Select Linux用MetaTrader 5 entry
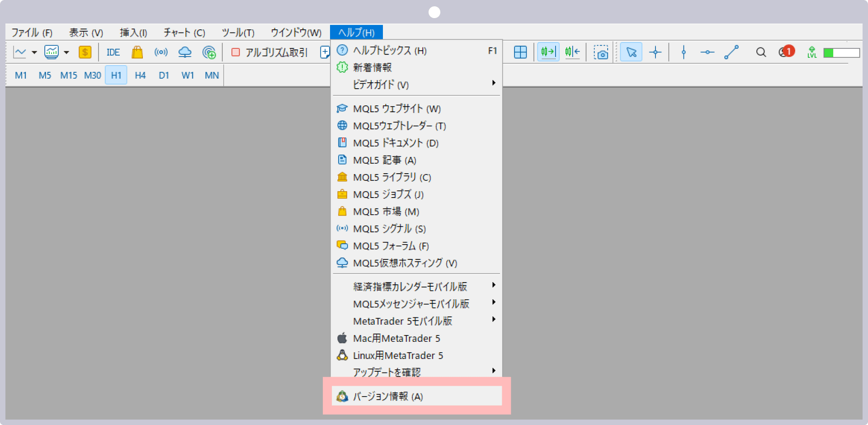868x425 pixels. click(x=416, y=355)
